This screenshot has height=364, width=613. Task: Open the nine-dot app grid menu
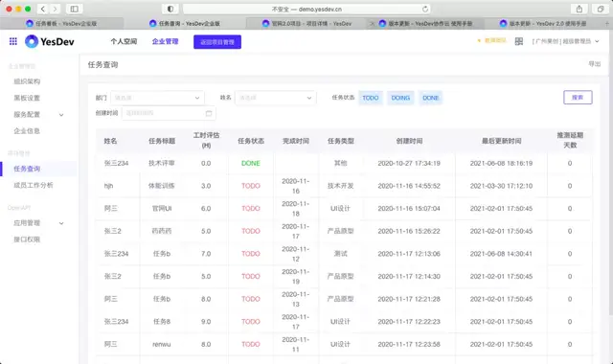12,41
